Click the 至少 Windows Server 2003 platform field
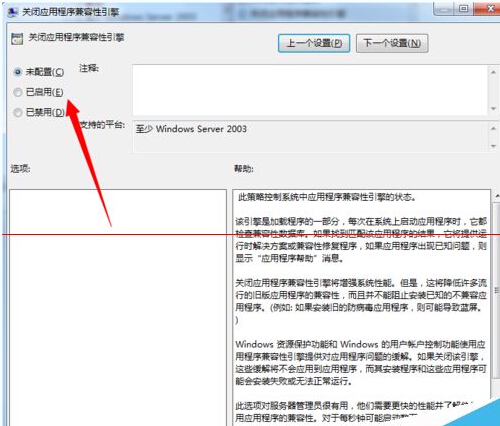The image size is (500, 426). tap(311, 137)
